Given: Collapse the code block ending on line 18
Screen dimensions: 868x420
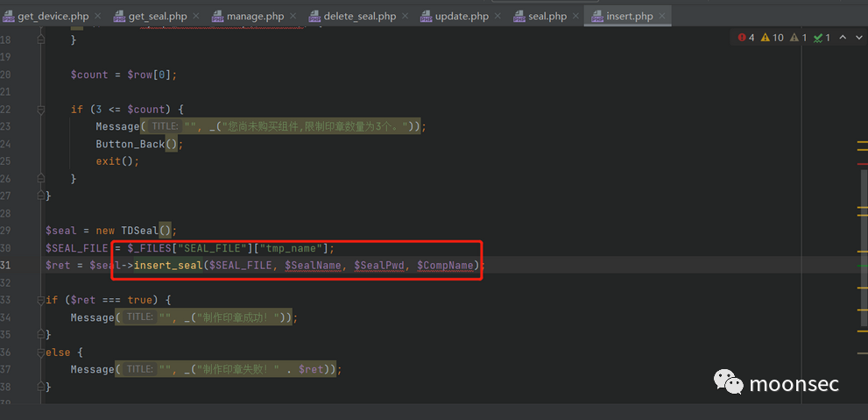Looking at the screenshot, I should [41, 39].
